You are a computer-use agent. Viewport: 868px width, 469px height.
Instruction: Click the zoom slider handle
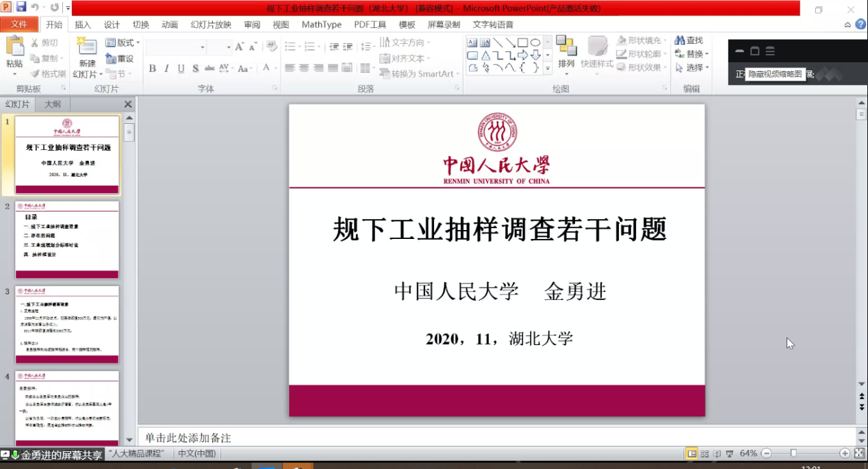point(793,453)
